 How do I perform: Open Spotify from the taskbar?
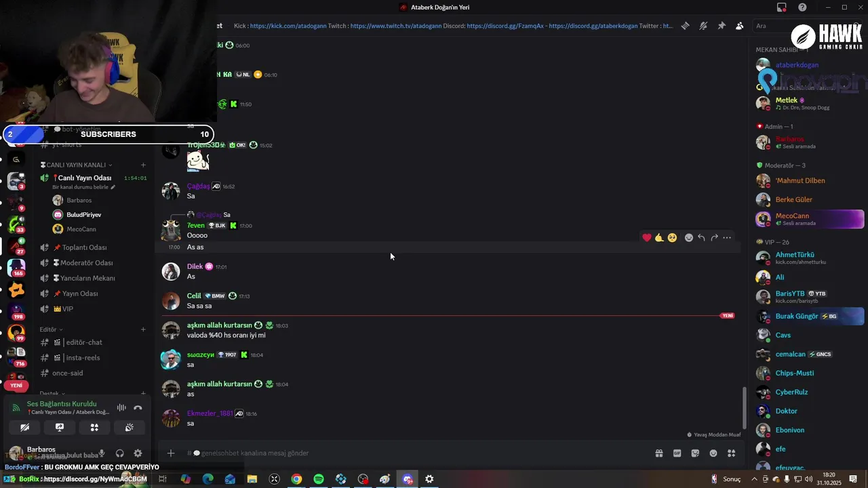319,479
